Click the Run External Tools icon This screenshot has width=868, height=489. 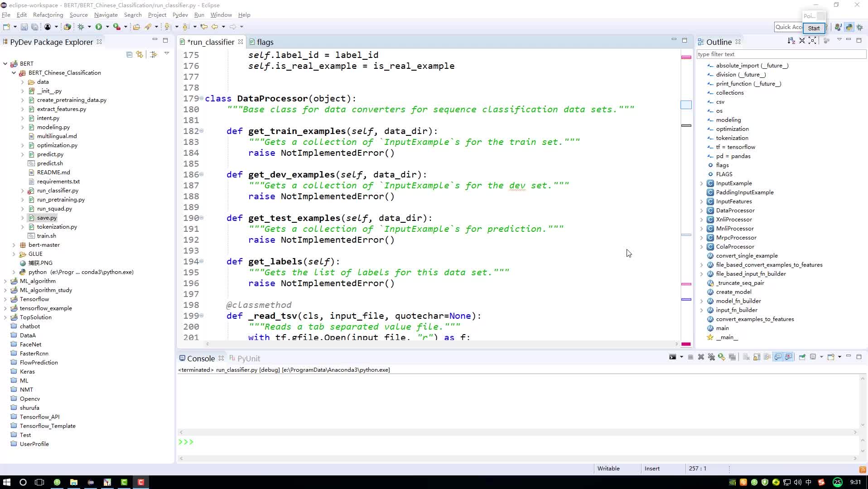tap(117, 27)
